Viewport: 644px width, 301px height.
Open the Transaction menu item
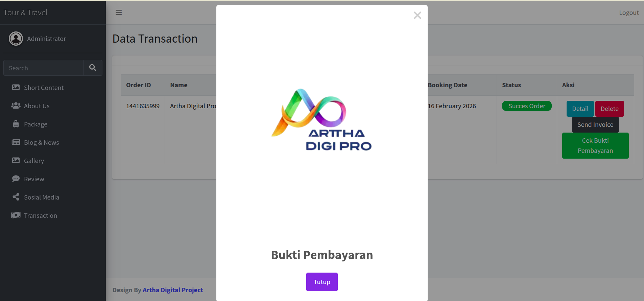pos(40,215)
